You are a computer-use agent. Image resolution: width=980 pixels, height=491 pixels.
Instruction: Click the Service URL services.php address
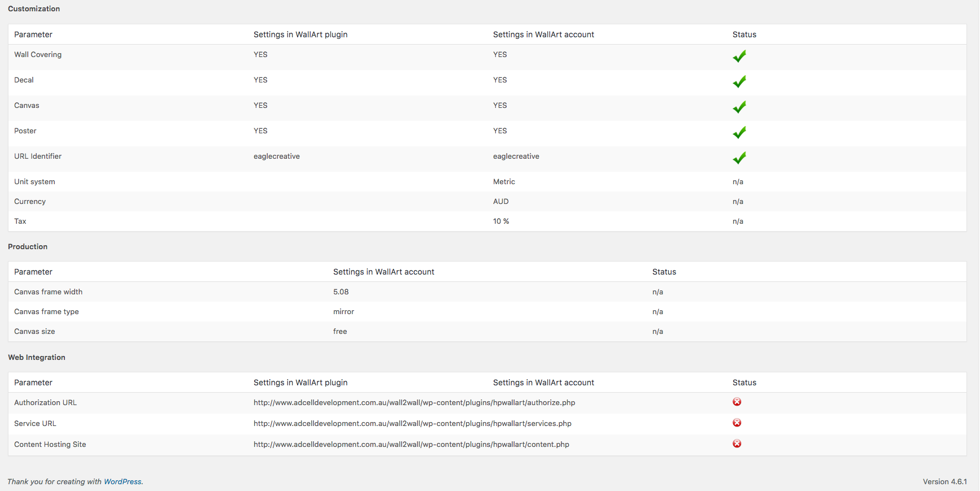pos(412,423)
